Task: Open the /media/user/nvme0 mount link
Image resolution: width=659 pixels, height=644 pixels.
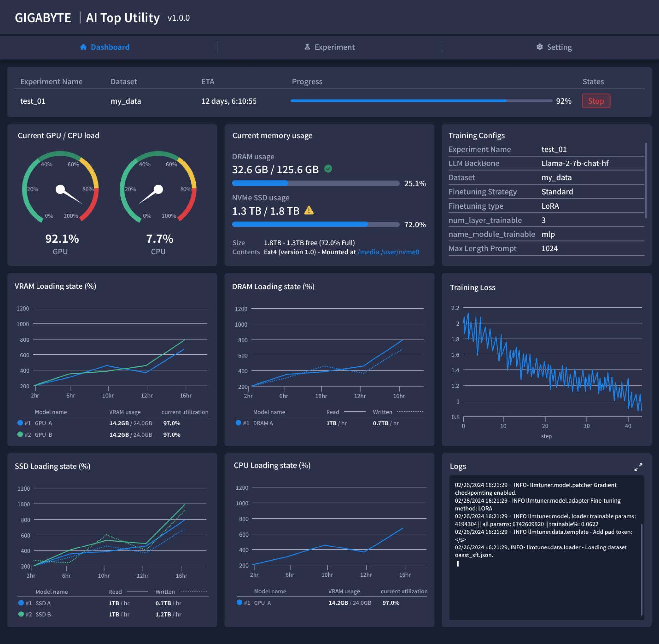Action: pos(388,252)
